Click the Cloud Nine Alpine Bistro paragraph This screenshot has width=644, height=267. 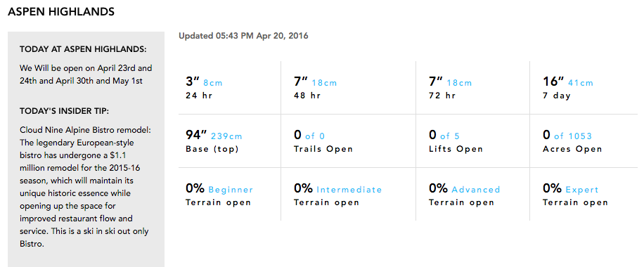tap(86, 187)
